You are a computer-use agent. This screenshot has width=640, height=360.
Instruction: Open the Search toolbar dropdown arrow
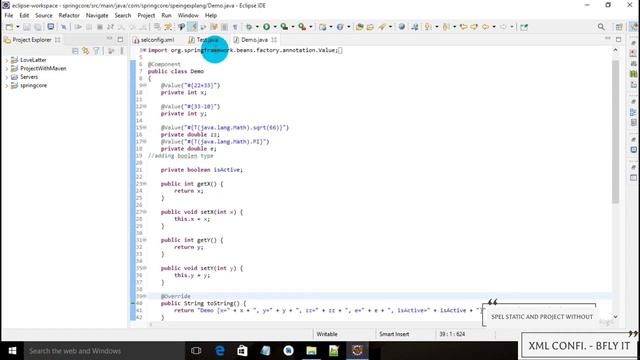pos(390,27)
